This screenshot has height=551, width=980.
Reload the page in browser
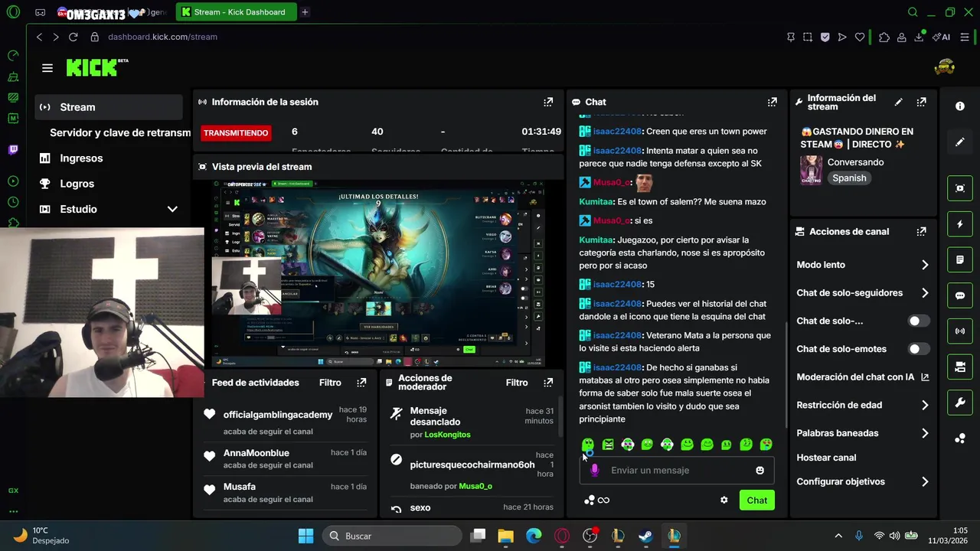pos(73,37)
